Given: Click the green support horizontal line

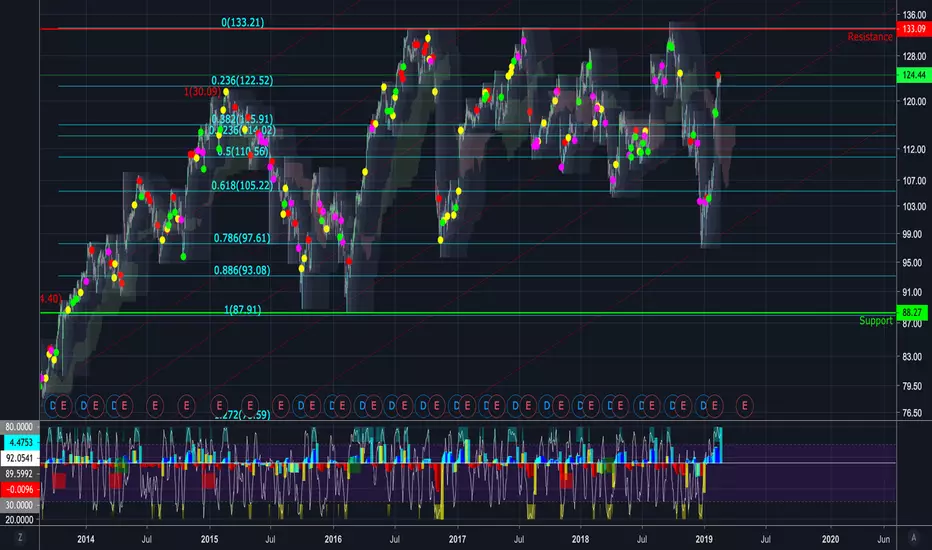Looking at the screenshot, I should click(x=468, y=313).
